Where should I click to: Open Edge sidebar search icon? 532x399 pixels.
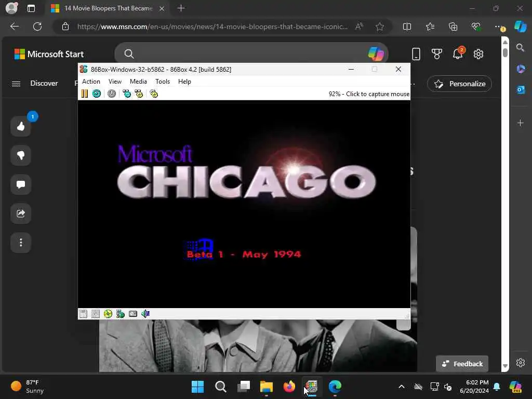click(521, 48)
